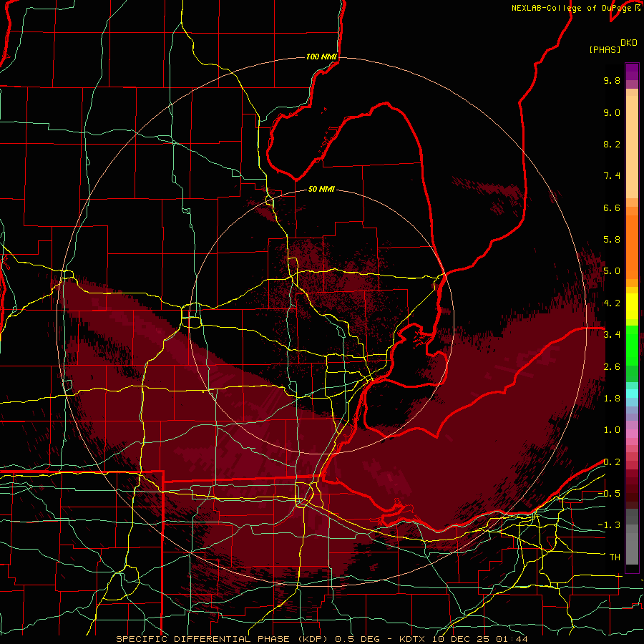Image resolution: width=644 pixels, height=644 pixels.
Task: Click the -0.5 value on the scale
Action: tap(609, 494)
